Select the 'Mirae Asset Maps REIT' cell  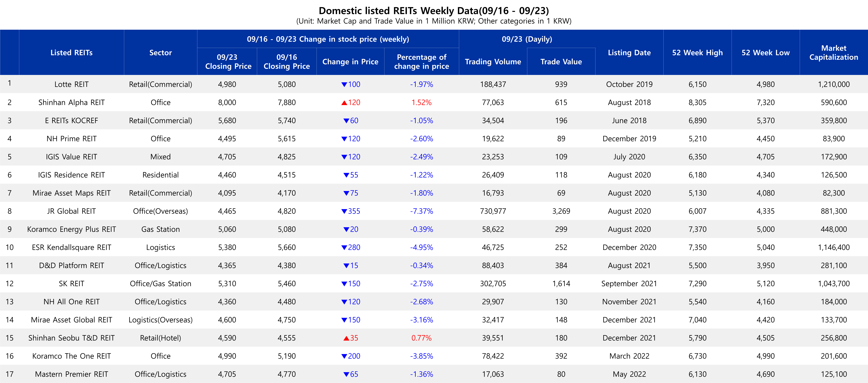[x=71, y=193]
